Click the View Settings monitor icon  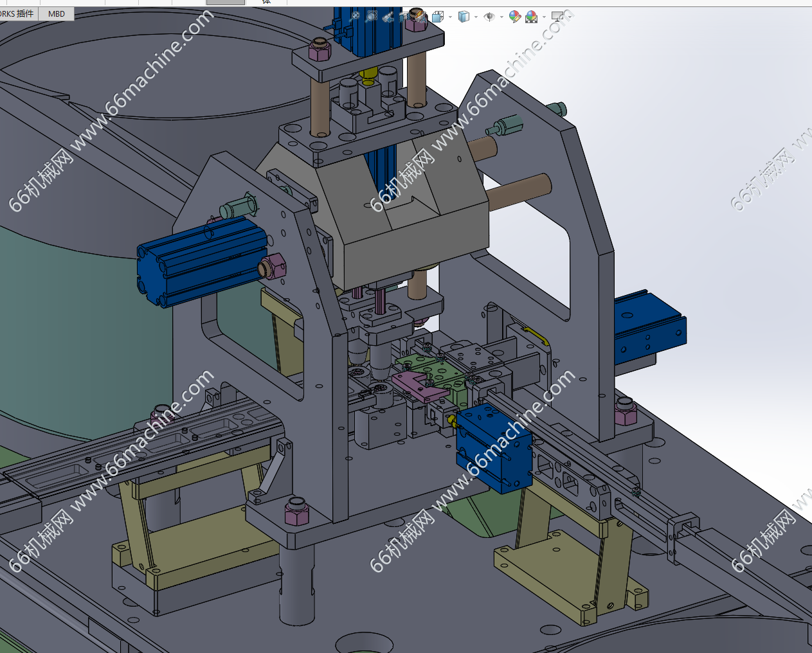pyautogui.click(x=557, y=17)
